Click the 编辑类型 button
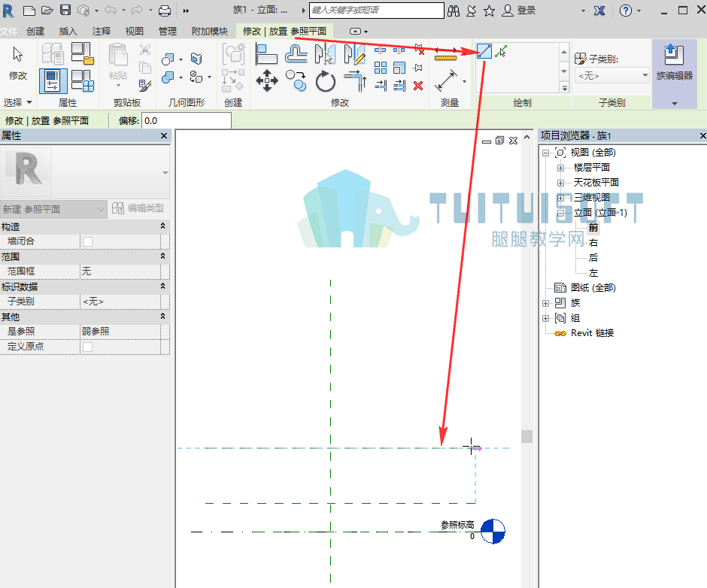The width and height of the screenshot is (707, 588). click(x=138, y=208)
